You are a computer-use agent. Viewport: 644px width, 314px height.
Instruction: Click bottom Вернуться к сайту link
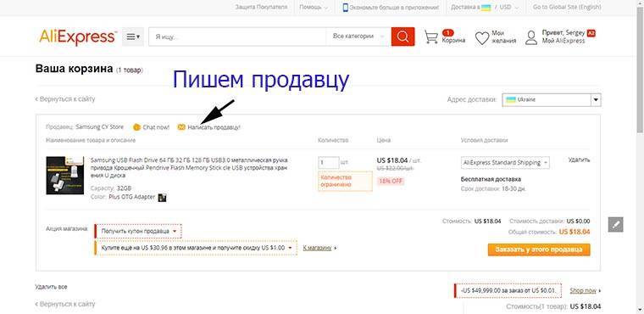(65, 304)
